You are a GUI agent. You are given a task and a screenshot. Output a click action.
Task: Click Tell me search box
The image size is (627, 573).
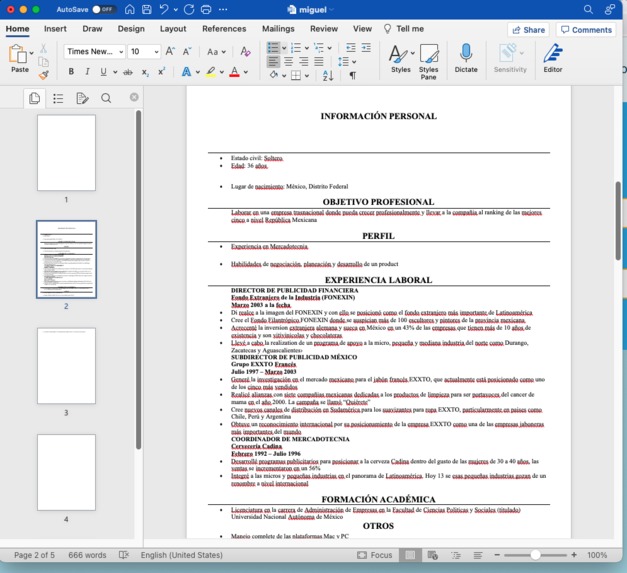click(403, 29)
